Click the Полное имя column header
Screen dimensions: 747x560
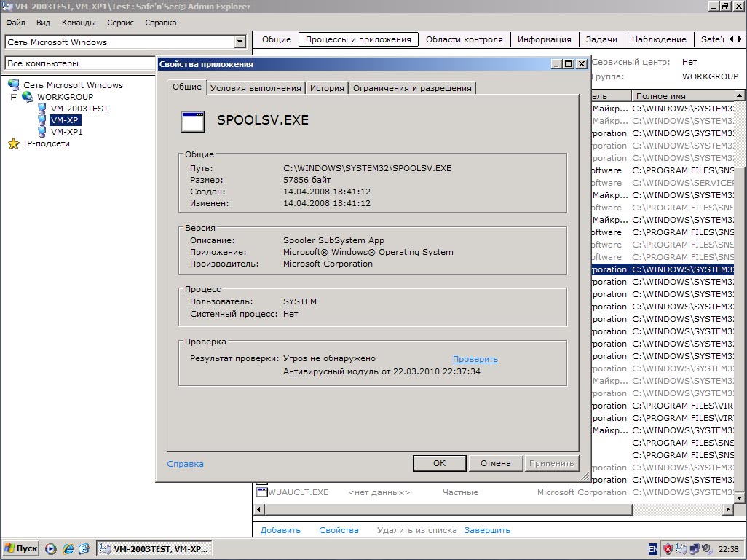click(x=683, y=96)
